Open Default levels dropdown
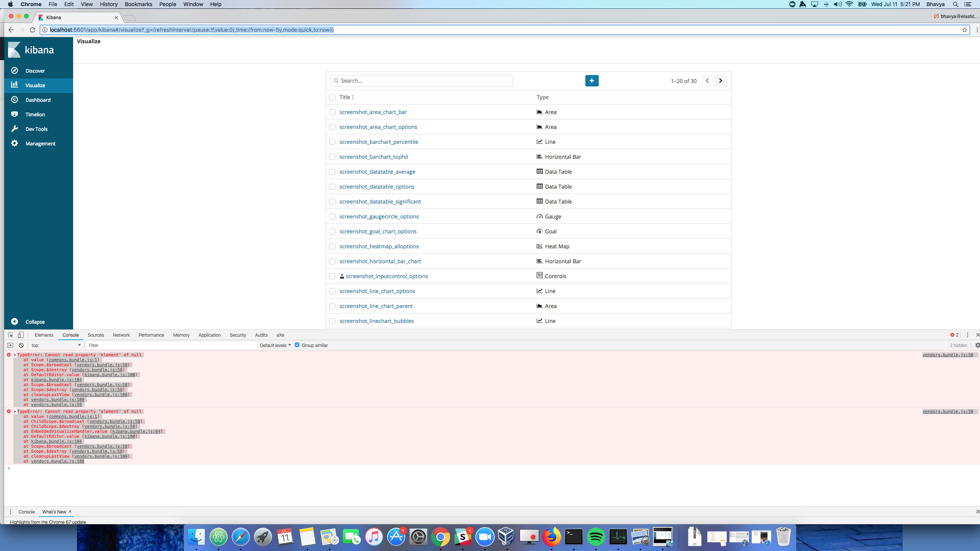 tap(275, 345)
